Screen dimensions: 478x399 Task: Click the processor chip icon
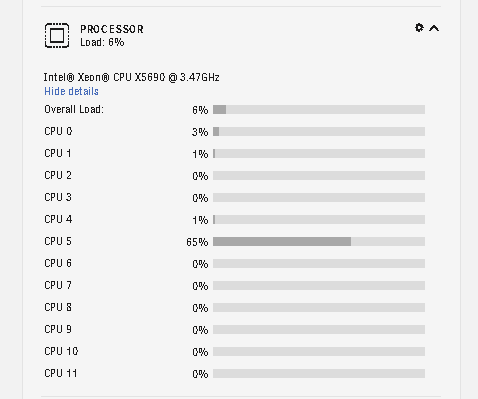[57, 35]
